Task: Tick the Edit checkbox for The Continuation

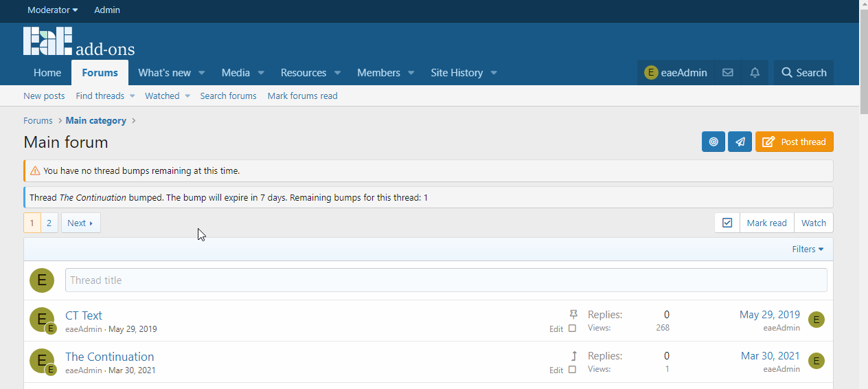Action: 573,370
